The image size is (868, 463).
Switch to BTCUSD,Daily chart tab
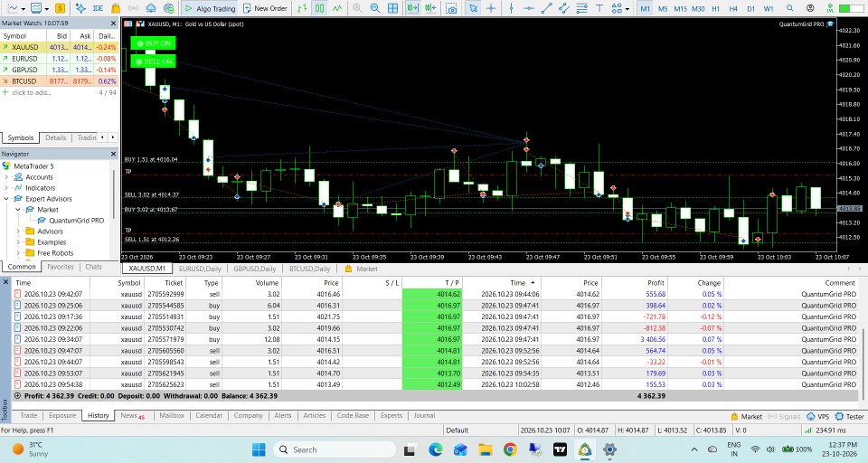(309, 269)
